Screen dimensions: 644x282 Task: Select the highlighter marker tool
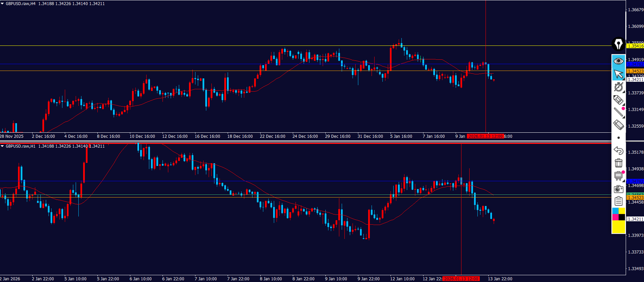coord(618,100)
